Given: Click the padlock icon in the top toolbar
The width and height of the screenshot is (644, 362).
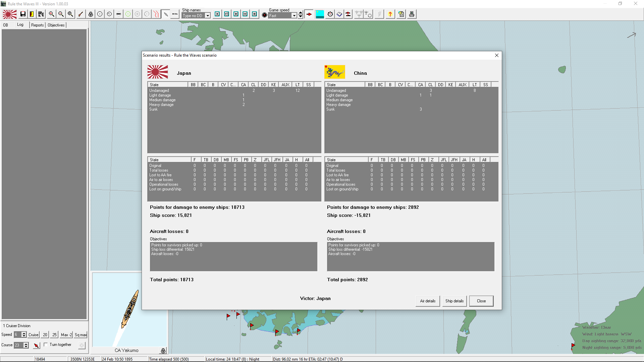Looking at the screenshot, I should [x=91, y=14].
